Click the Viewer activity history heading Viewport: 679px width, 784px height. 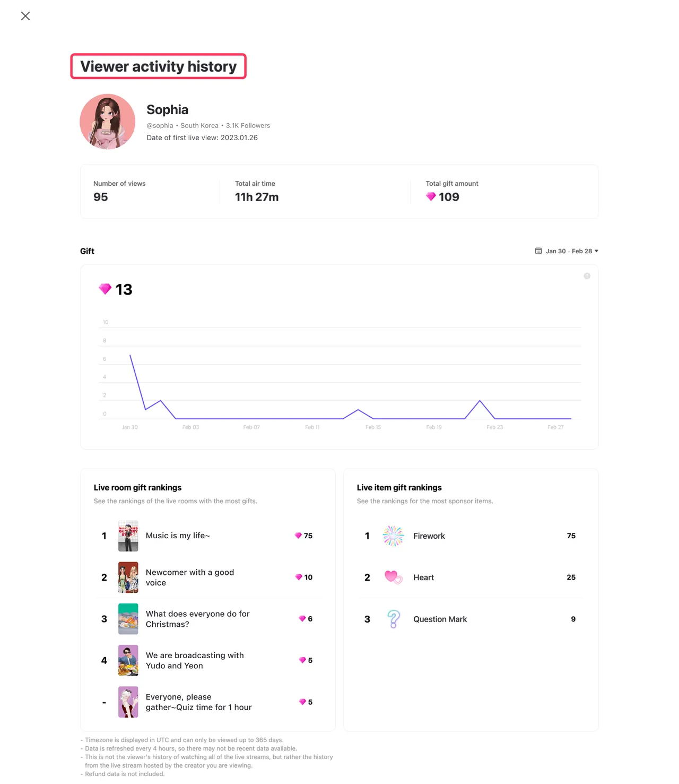click(x=158, y=66)
